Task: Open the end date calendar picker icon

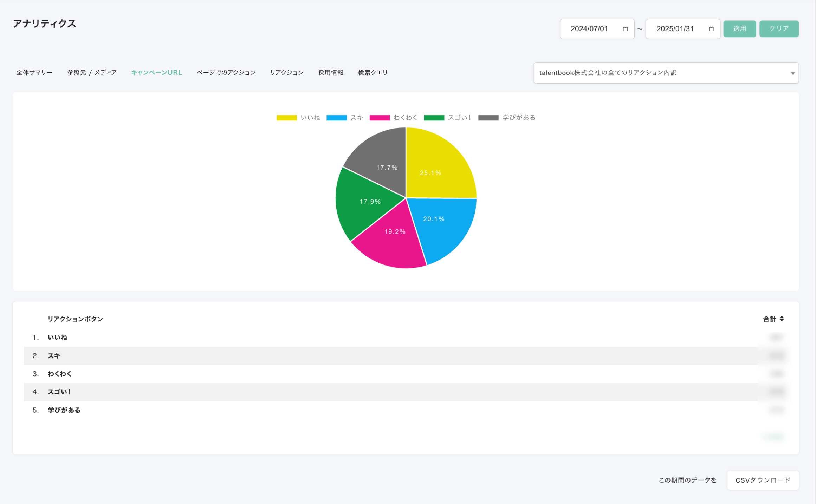Action: tap(711, 29)
